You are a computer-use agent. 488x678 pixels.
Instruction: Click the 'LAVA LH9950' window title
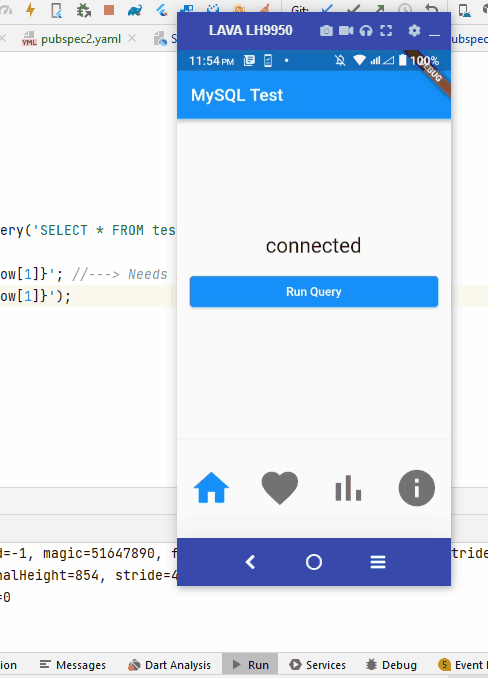[251, 30]
